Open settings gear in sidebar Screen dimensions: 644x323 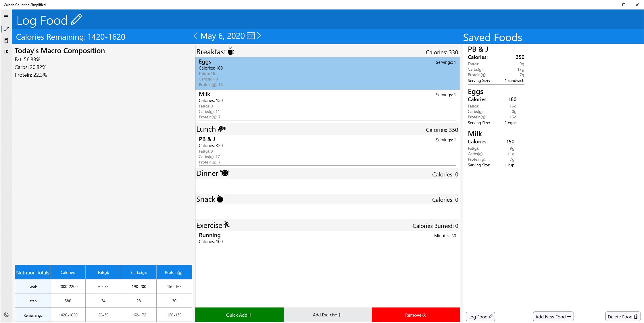click(6, 315)
